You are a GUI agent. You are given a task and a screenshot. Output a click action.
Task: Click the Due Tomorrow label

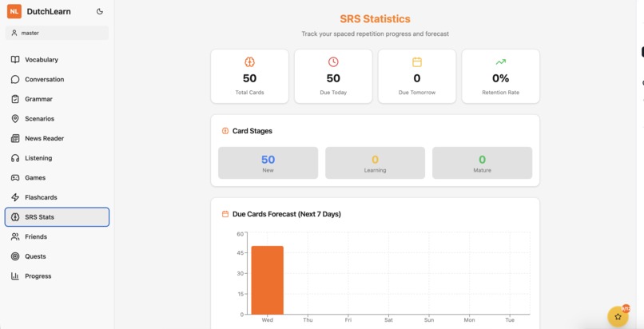click(417, 93)
